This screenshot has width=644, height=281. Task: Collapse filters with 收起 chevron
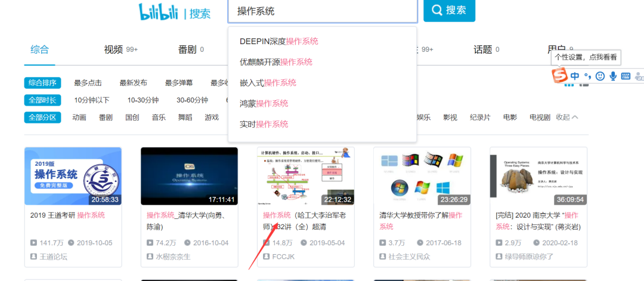567,118
